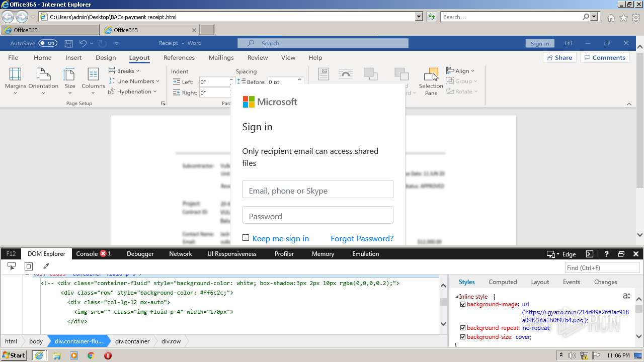The height and width of the screenshot is (362, 644).
Task: Click the Keep me sign in link text
Action: point(281,238)
